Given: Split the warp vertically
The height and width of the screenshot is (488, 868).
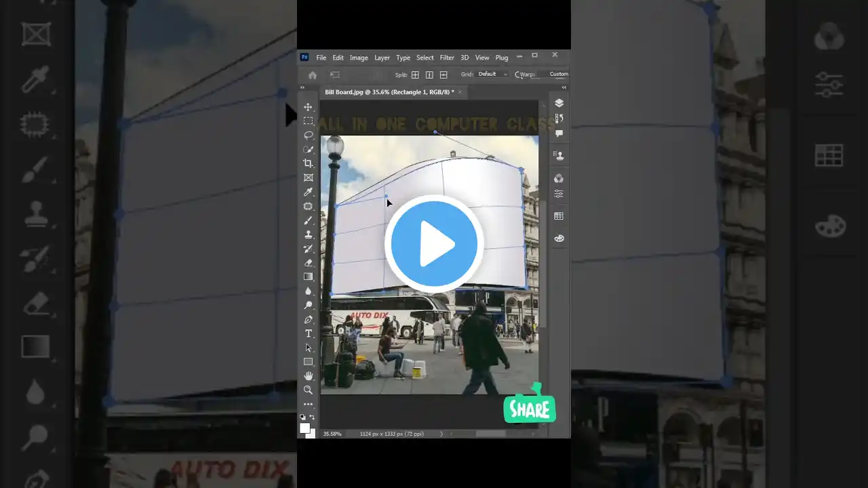Looking at the screenshot, I should point(429,75).
